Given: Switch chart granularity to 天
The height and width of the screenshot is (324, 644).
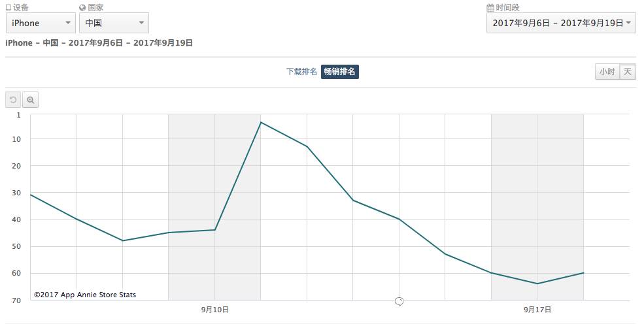Looking at the screenshot, I should point(627,72).
